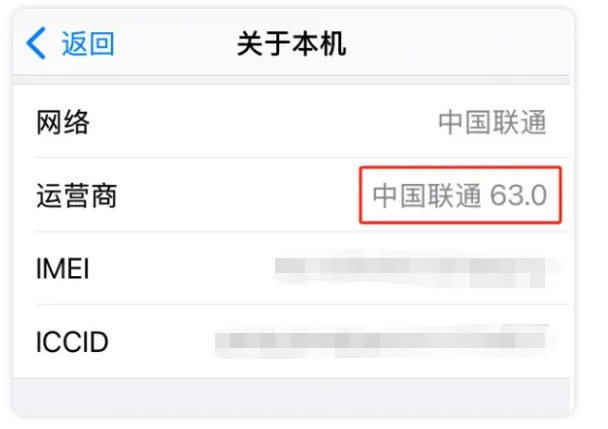Click the gray empty area below ICCID row
This screenshot has height=429, width=608.
click(x=291, y=396)
